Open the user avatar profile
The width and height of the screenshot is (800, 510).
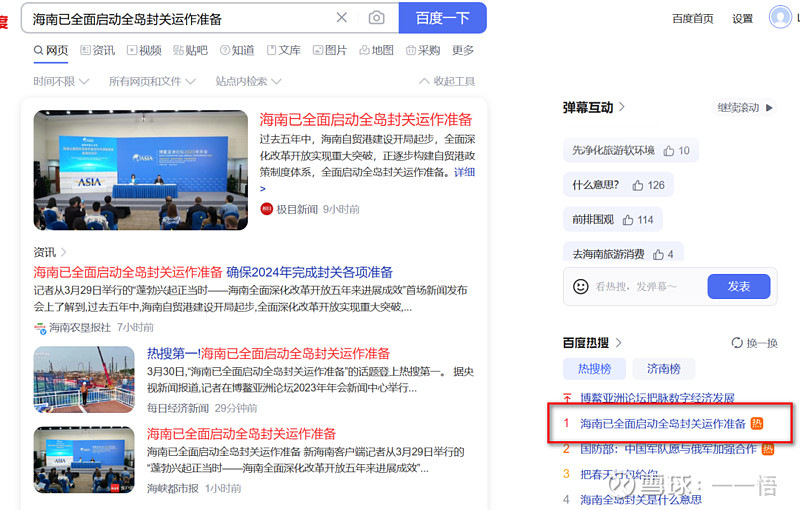coord(780,17)
